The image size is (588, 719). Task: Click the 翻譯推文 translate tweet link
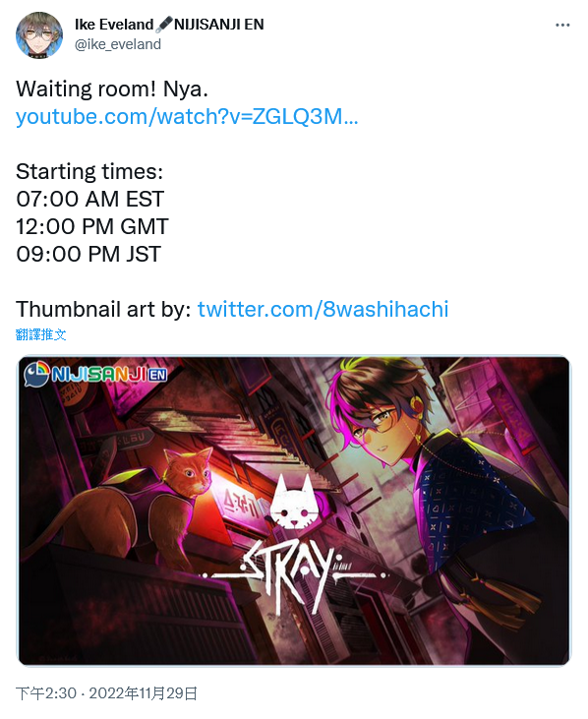click(40, 334)
